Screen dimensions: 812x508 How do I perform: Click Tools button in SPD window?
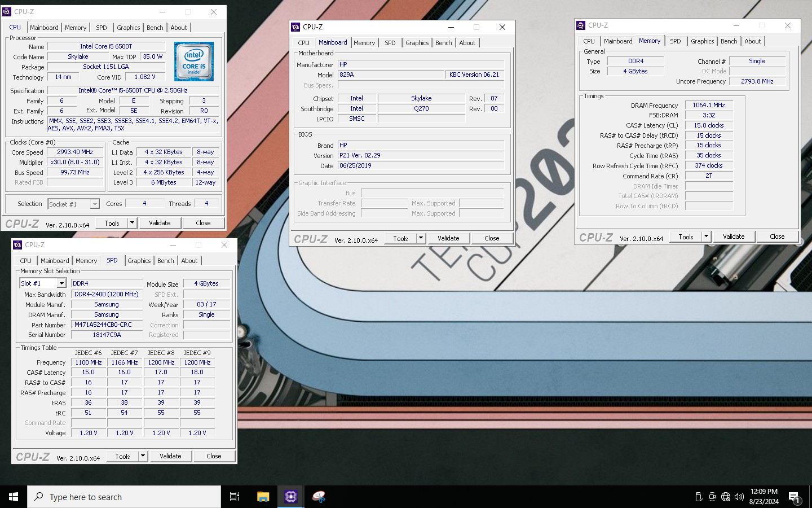[x=122, y=456]
